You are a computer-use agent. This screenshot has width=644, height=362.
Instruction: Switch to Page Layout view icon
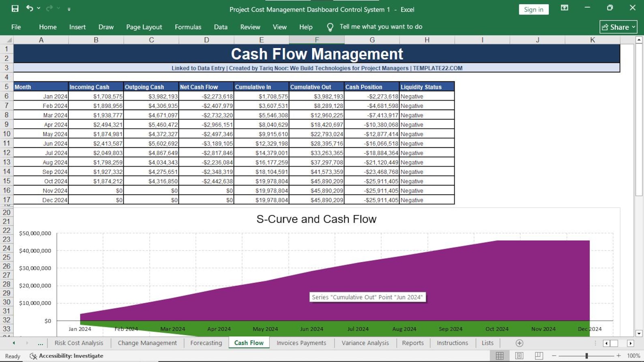coord(519,356)
